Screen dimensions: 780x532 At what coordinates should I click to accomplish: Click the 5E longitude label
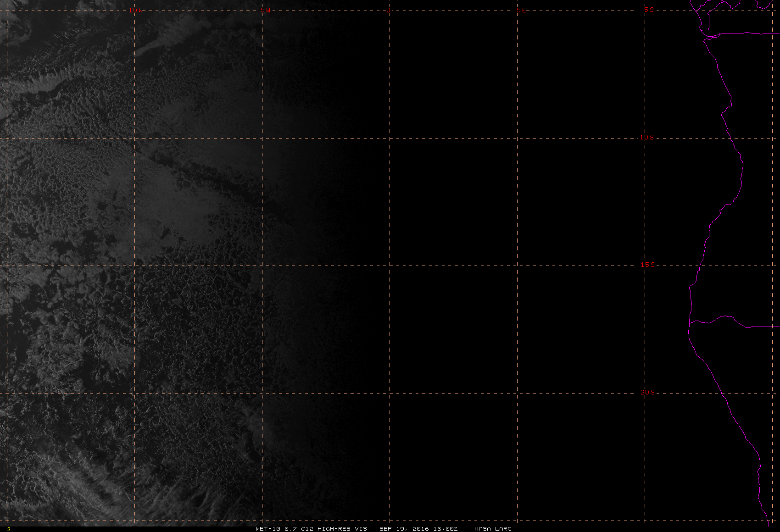tap(522, 10)
